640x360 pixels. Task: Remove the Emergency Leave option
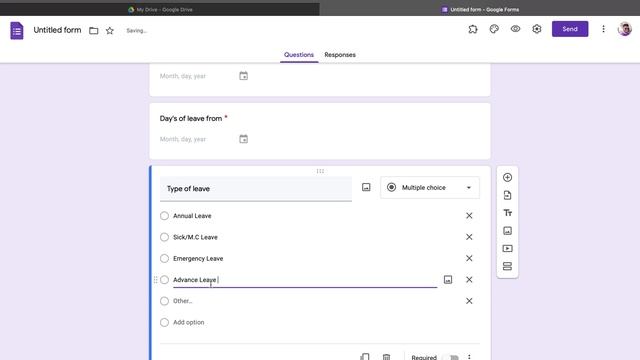pos(469,258)
